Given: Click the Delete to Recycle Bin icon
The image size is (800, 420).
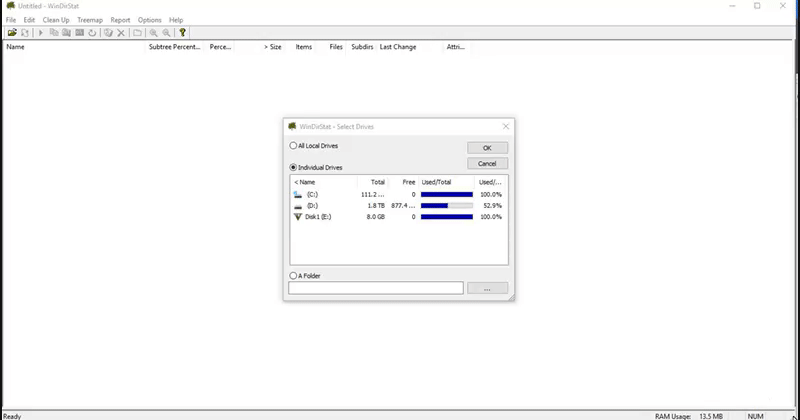Looking at the screenshot, I should [x=108, y=33].
